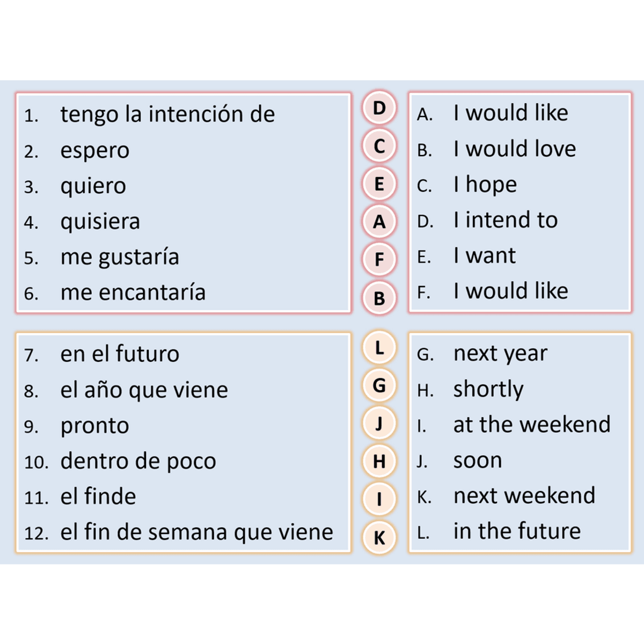Click the pink circle labeled D
This screenshot has width=644, height=644.
point(379,108)
